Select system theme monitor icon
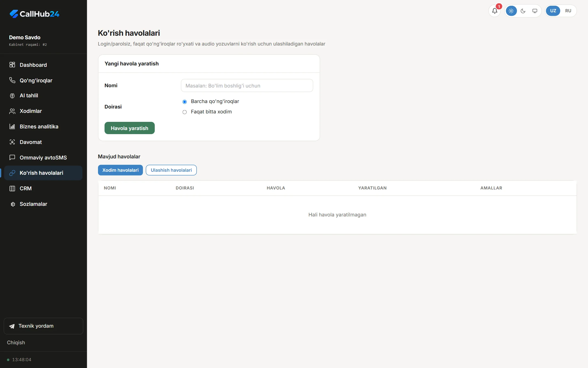The image size is (588, 368). coord(535,11)
